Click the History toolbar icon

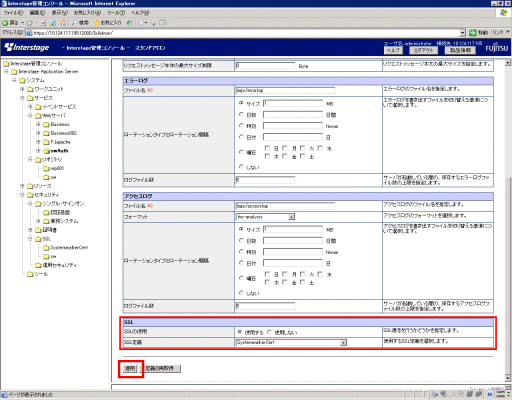129,23
